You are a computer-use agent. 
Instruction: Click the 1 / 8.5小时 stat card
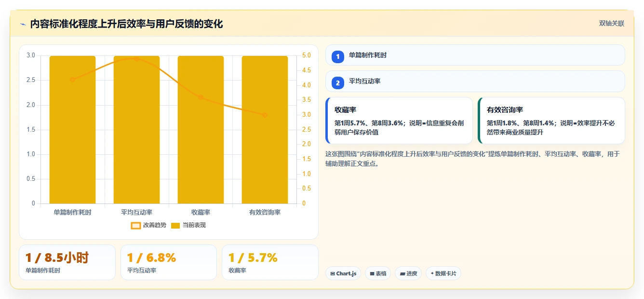pyautogui.click(x=67, y=262)
